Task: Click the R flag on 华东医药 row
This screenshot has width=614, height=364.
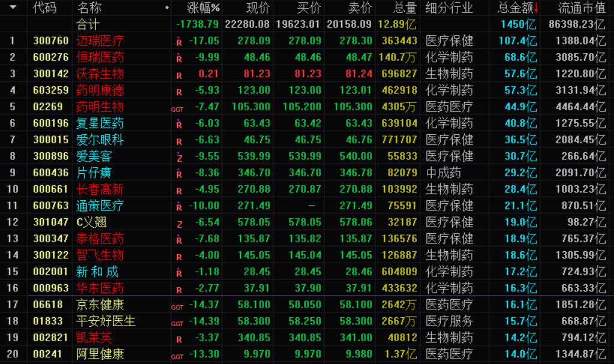Action: tap(179, 290)
